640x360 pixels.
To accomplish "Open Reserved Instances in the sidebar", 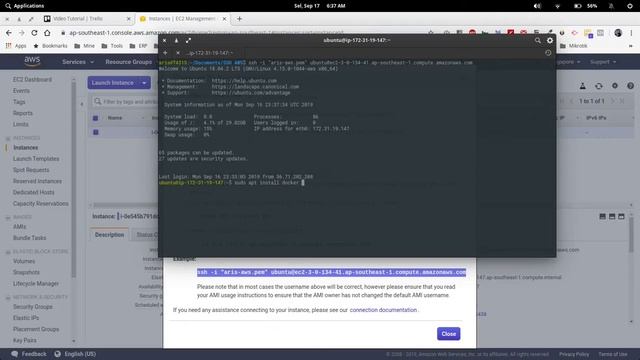I will click(37, 181).
